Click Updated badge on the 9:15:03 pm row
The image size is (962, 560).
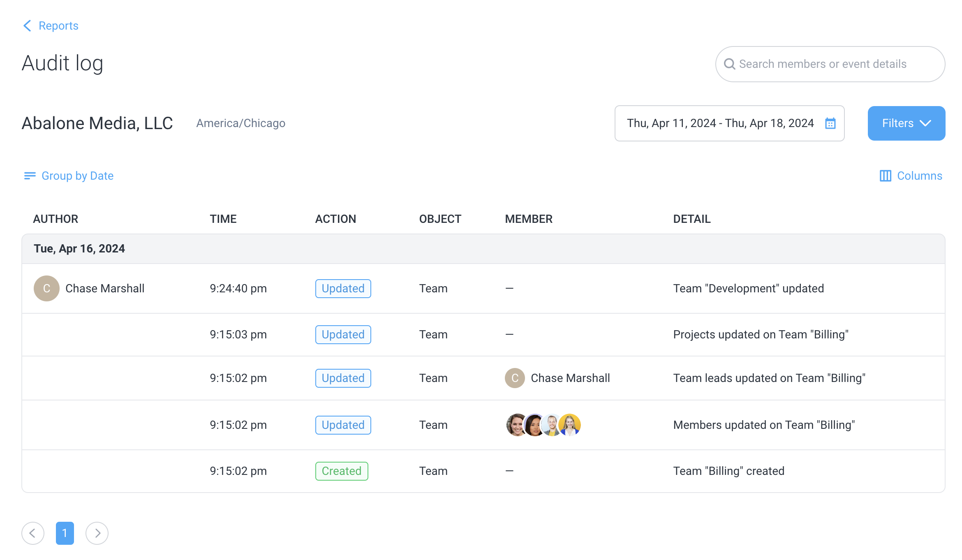click(343, 335)
